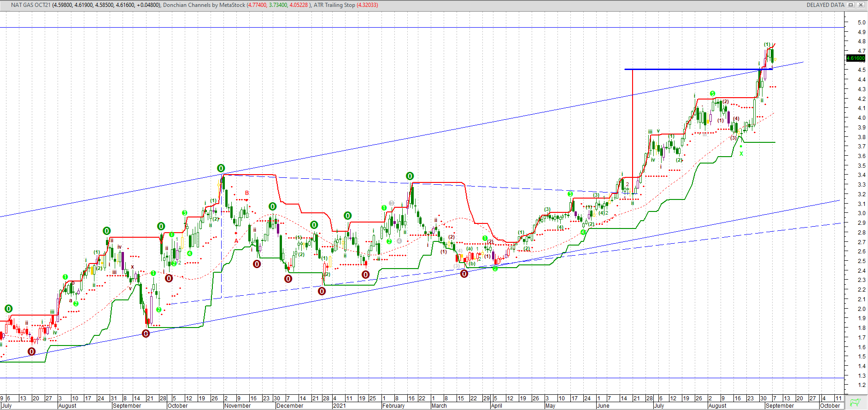
Task: Click the 5.0 price axis label
Action: coord(862,22)
